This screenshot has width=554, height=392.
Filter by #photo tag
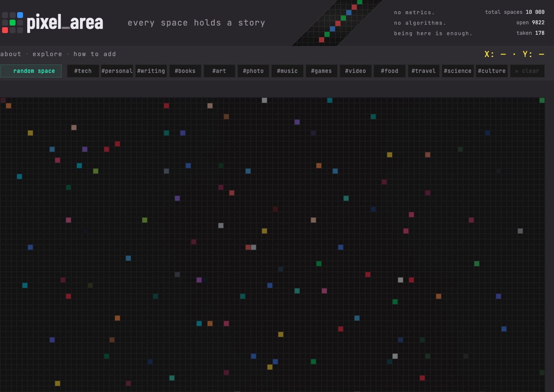[x=253, y=71]
